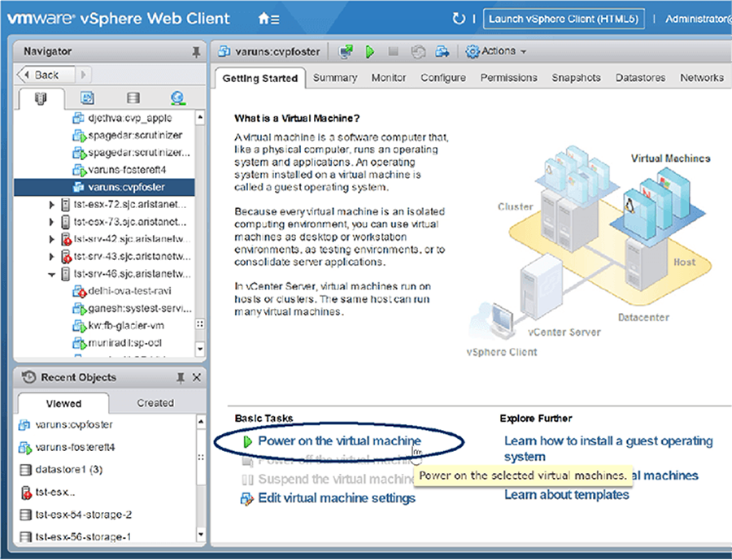
Task: Click the migrate VM toolbar icon
Action: tap(442, 51)
